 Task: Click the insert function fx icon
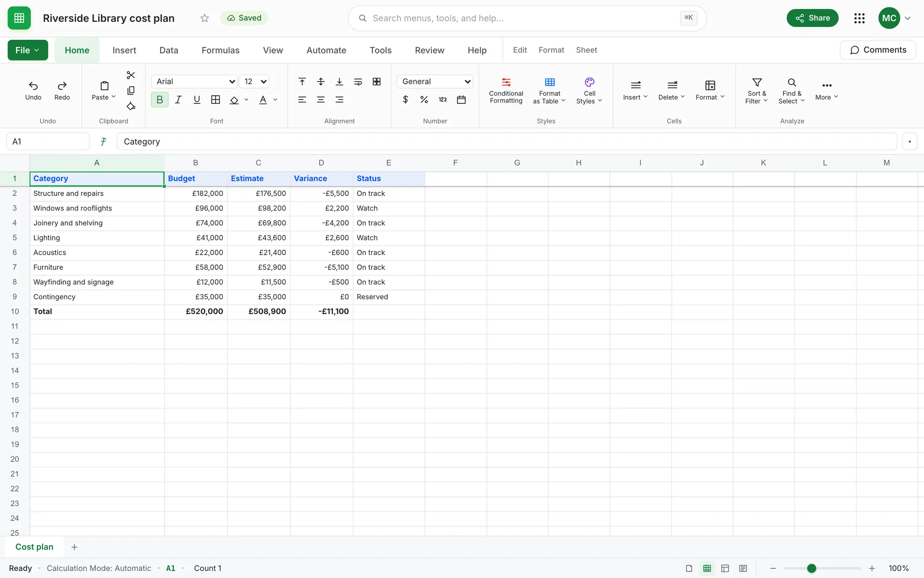point(103,142)
